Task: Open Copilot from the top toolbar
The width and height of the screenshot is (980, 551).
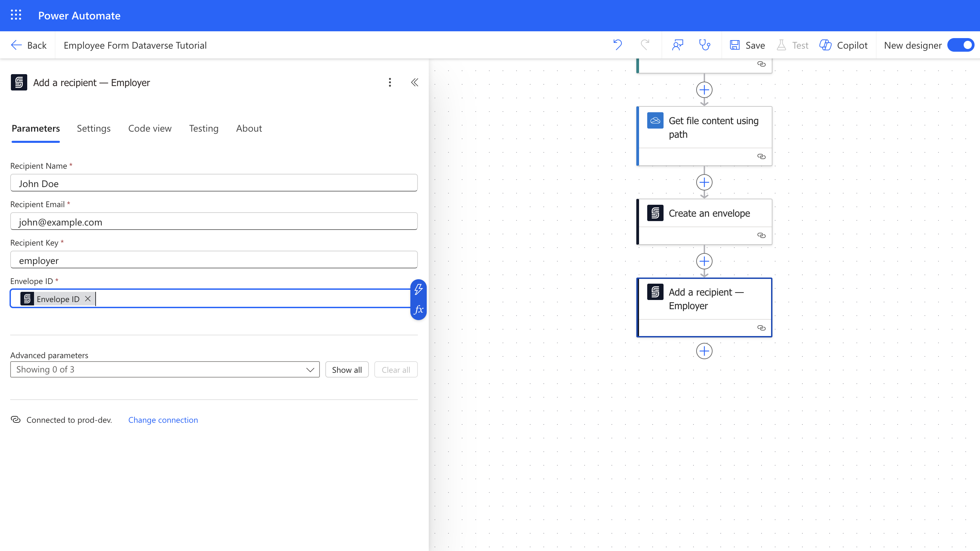Action: click(844, 45)
